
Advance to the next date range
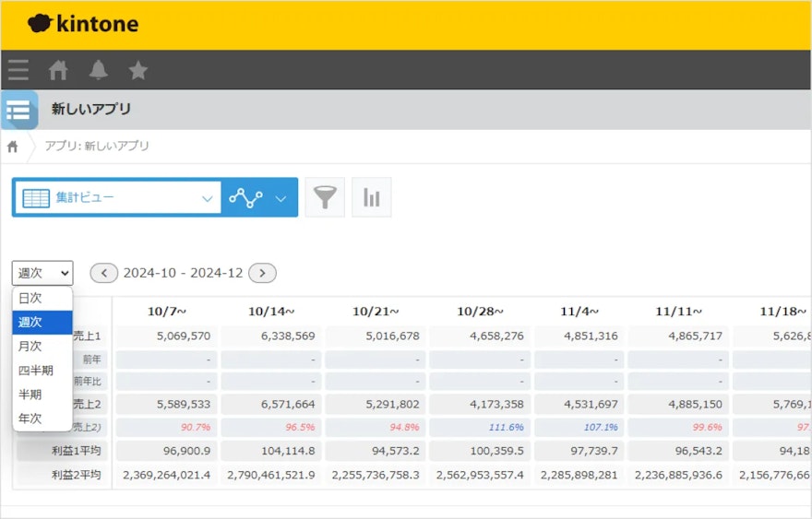click(x=263, y=273)
